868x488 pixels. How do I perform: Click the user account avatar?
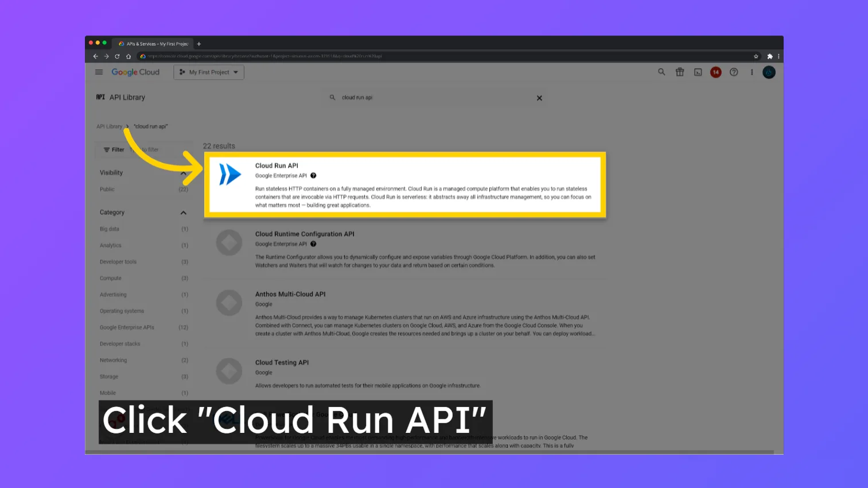point(769,72)
